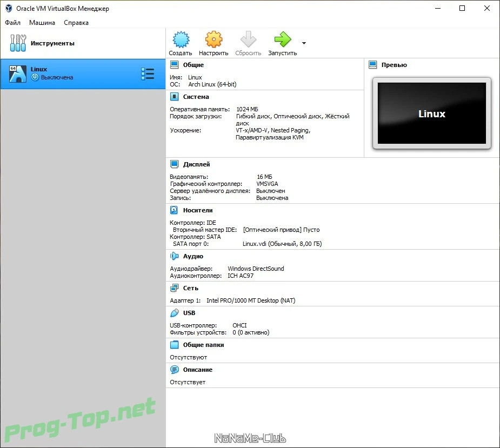Click Отсутствуют under Общие папки
Screen dimensions: 500x448
(x=189, y=357)
